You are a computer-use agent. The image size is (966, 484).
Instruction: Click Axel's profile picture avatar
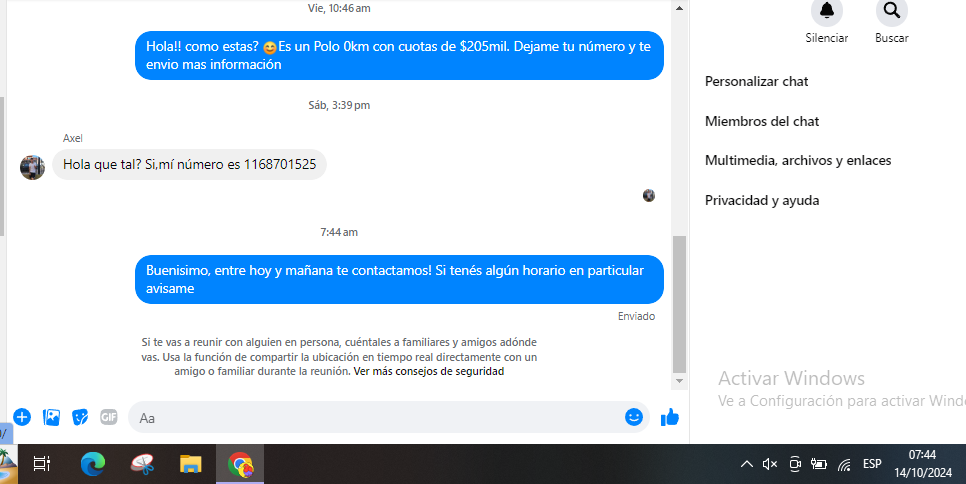(x=32, y=167)
